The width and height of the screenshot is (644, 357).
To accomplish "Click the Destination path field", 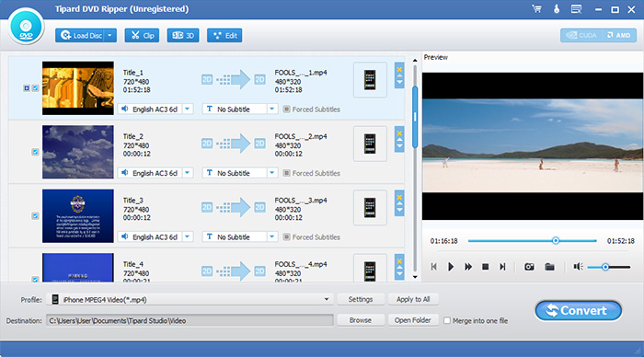I will [190, 320].
